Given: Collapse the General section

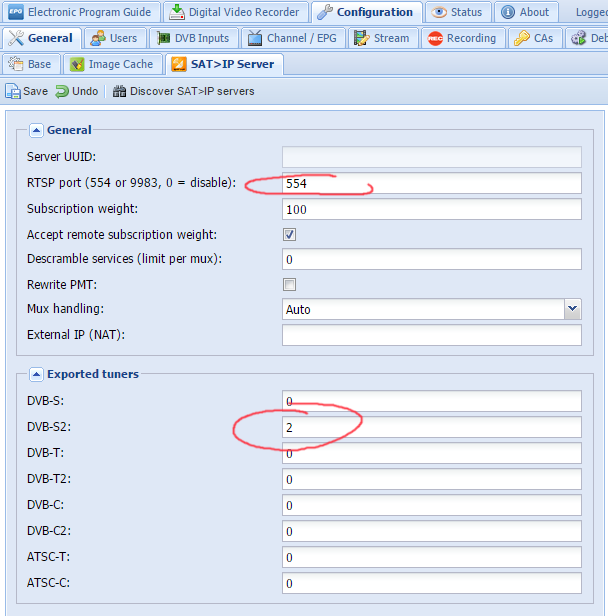Looking at the screenshot, I should (36, 130).
